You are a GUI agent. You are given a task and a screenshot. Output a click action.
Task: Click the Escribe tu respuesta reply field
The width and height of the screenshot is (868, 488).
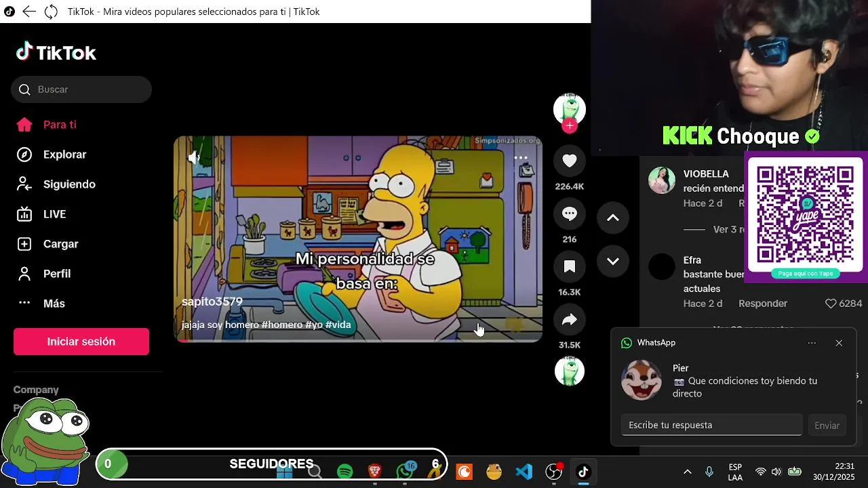click(711, 425)
